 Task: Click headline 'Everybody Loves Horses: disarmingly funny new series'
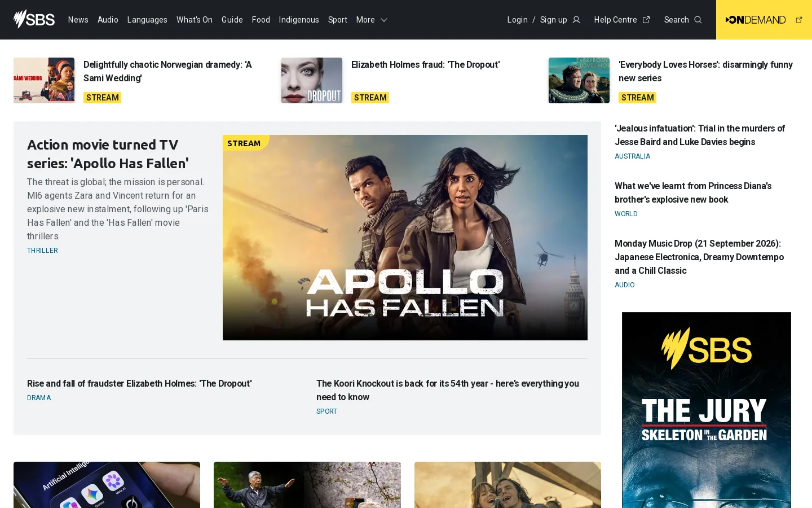click(x=705, y=71)
